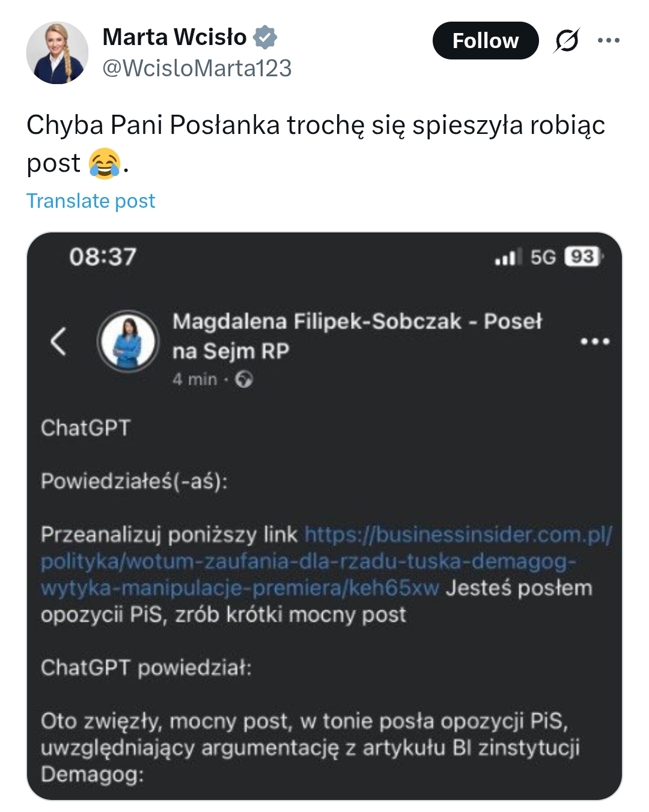The width and height of the screenshot is (649, 812).
Task: Click the public globe icon
Action: (244, 380)
